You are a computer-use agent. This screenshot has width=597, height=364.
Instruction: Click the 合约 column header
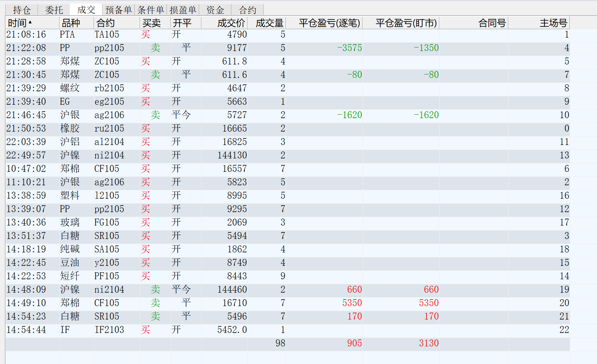(117, 23)
